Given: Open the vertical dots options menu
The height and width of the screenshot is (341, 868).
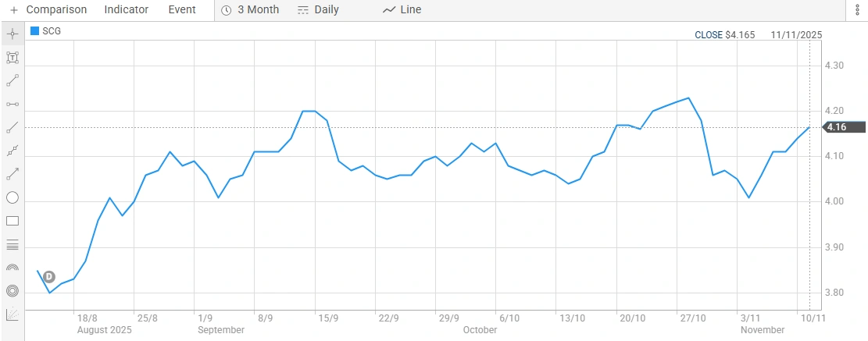Looking at the screenshot, I should pos(857,9).
